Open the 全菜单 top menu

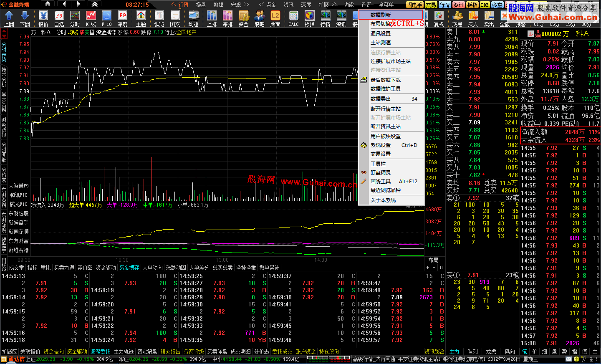tap(386, 5)
